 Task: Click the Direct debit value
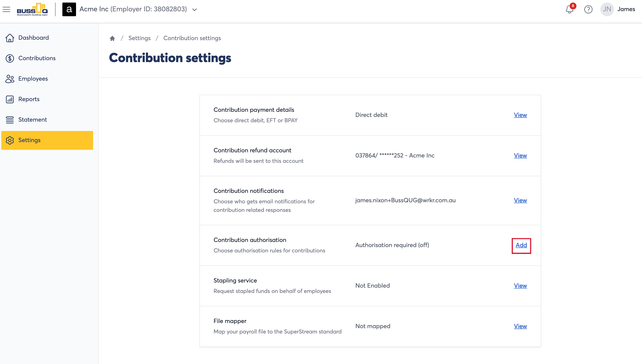point(371,115)
